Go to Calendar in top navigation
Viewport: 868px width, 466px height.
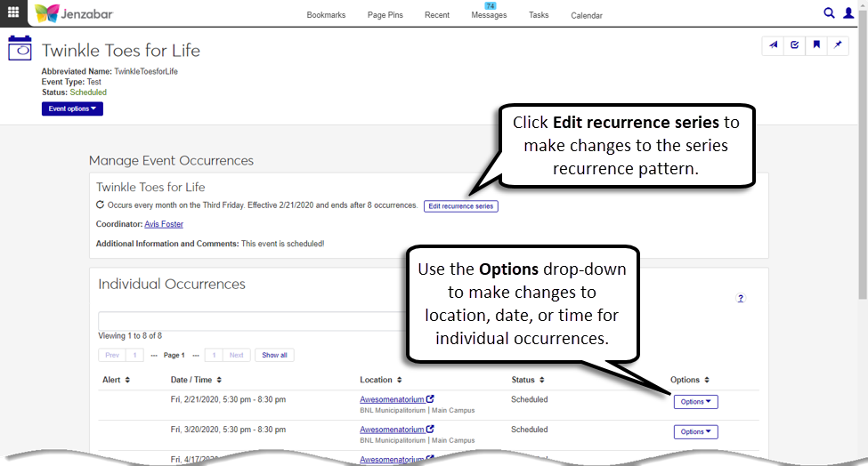[x=586, y=15]
